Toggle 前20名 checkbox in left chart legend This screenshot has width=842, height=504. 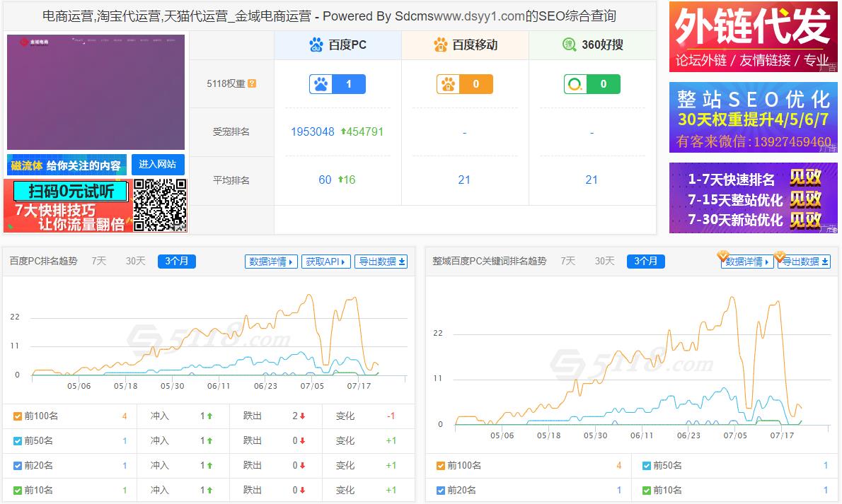[18, 465]
